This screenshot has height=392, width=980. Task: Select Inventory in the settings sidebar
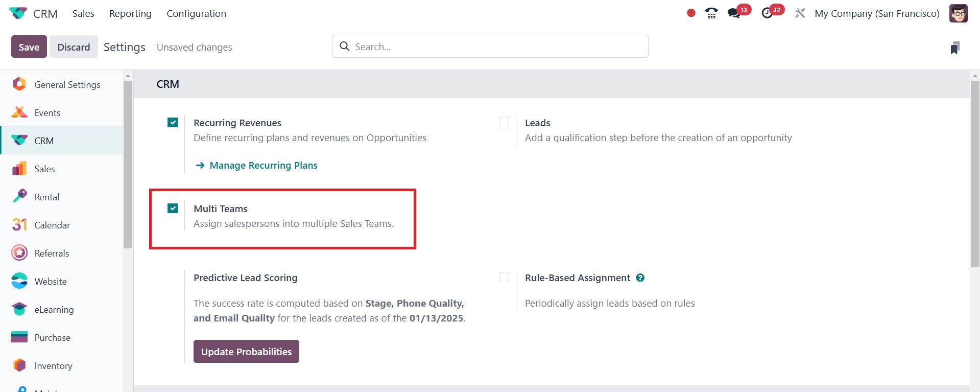[53, 366]
